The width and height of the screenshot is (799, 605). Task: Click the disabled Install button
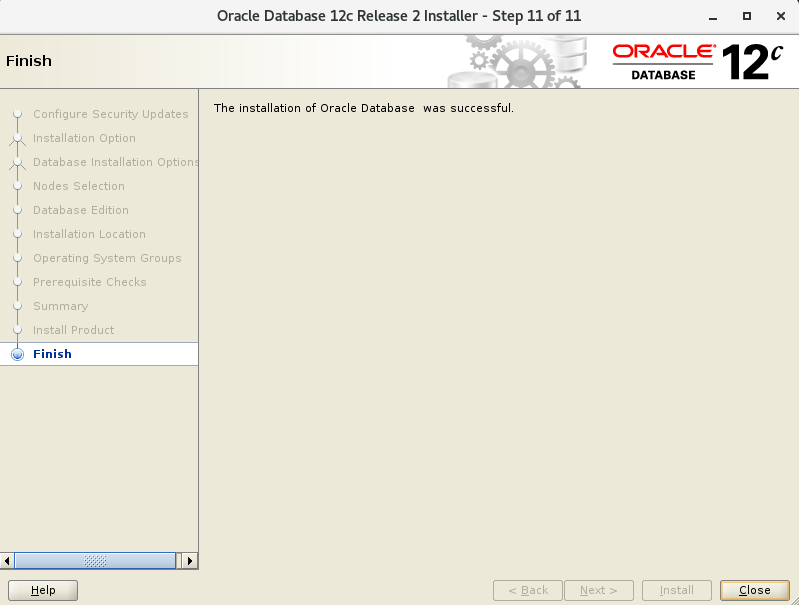pyautogui.click(x=677, y=590)
